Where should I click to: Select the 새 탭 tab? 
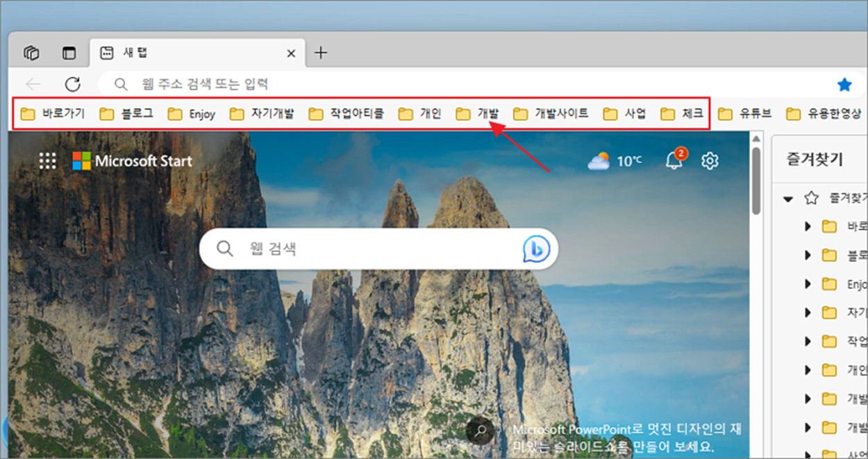[x=197, y=53]
